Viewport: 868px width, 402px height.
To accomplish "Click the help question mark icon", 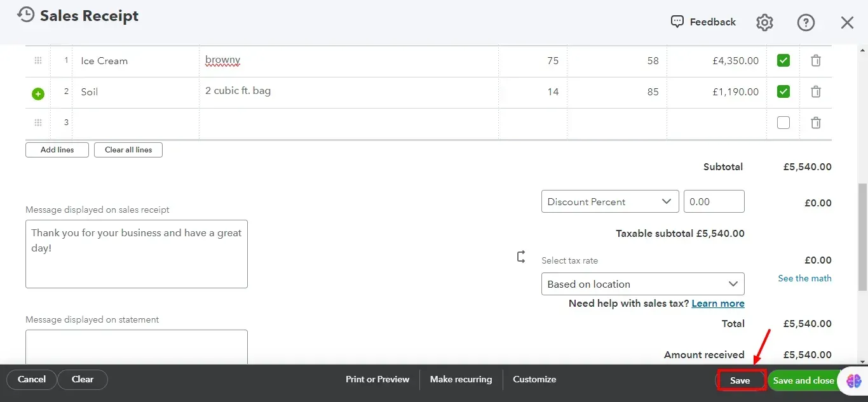I will pos(806,22).
